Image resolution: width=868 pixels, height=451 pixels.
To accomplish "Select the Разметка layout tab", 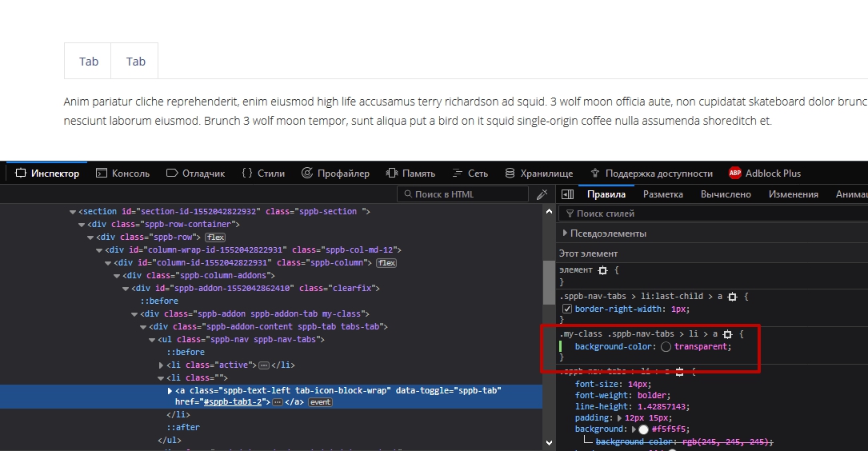I will point(663,194).
